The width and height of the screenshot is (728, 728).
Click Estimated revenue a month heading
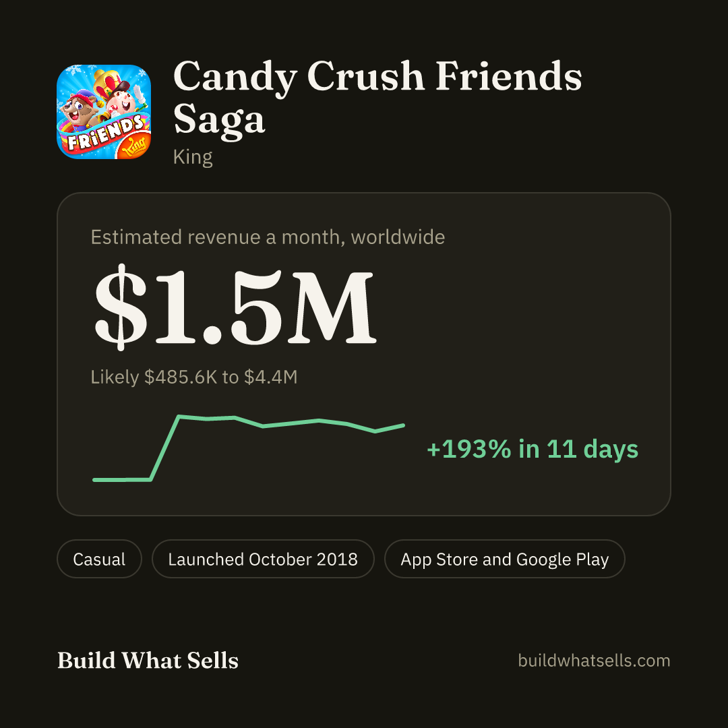[x=268, y=237]
